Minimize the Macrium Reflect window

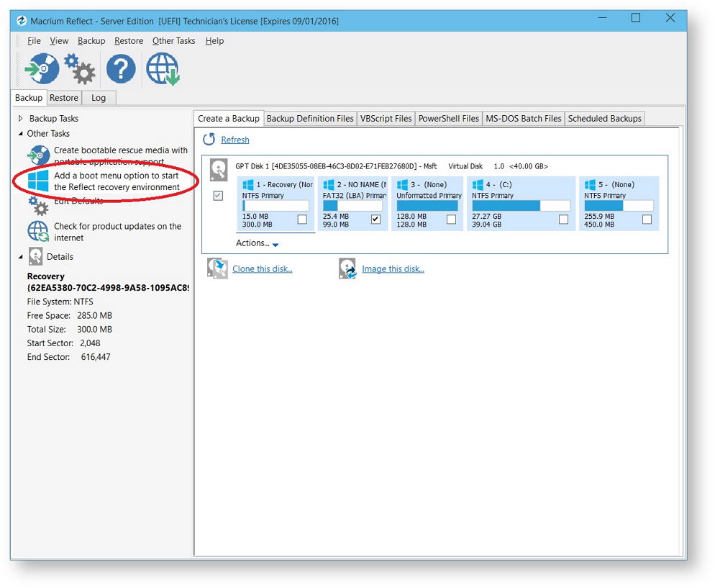click(x=602, y=18)
